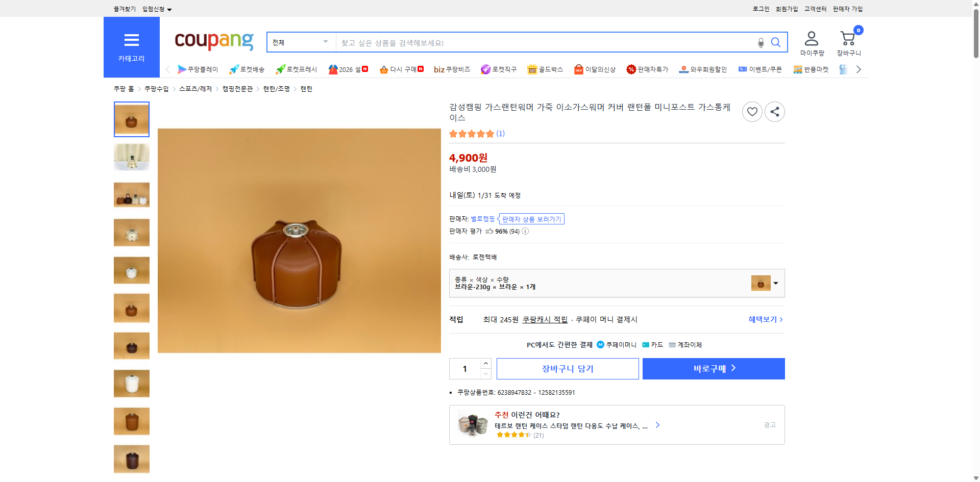This screenshot has height=482, width=980.
Task: Select the brown option swatch in the dropdown
Action: click(760, 283)
